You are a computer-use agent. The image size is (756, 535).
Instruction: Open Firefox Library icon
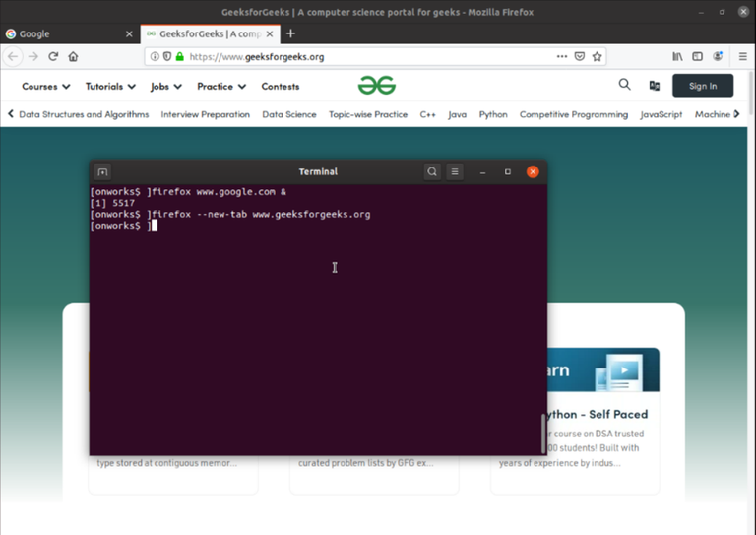677,56
